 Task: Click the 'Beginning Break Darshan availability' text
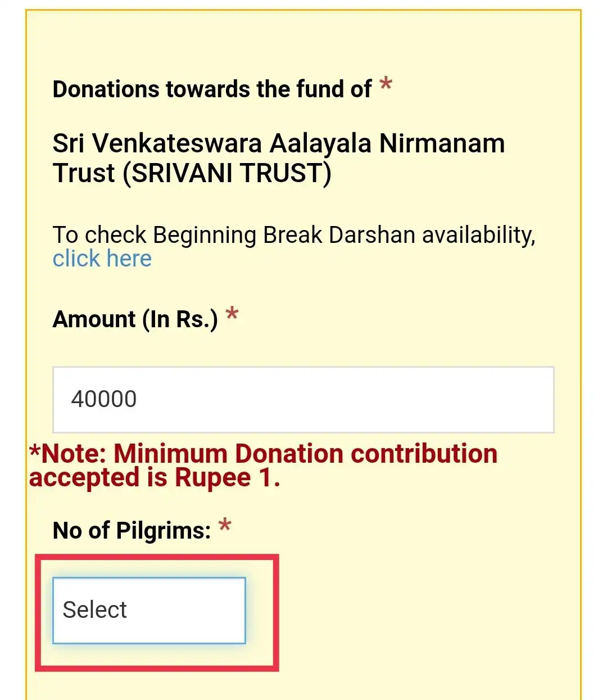tap(343, 235)
